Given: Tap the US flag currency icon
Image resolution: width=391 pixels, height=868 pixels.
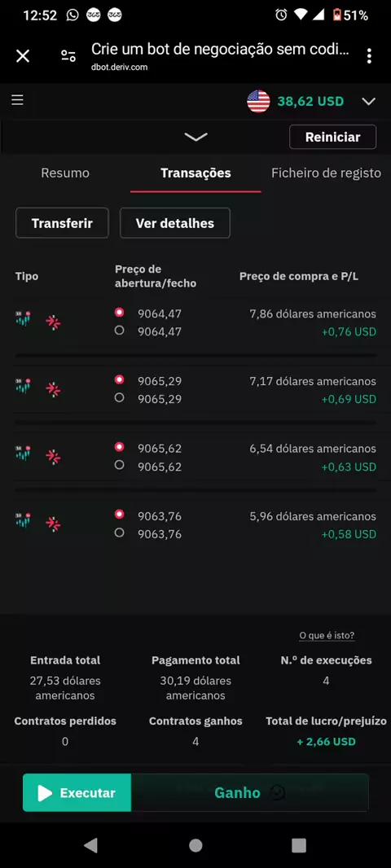Looking at the screenshot, I should point(258,101).
